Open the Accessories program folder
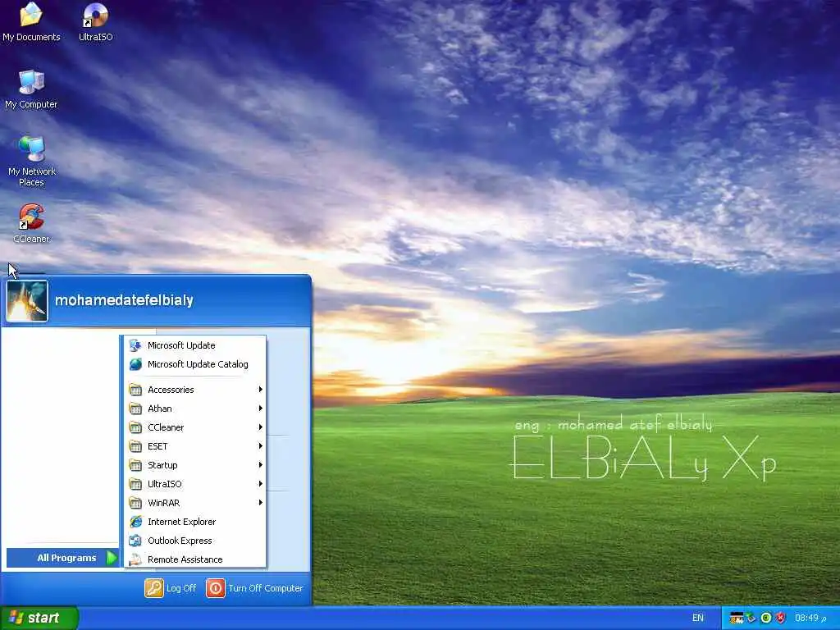This screenshot has width=840, height=630. 195,390
